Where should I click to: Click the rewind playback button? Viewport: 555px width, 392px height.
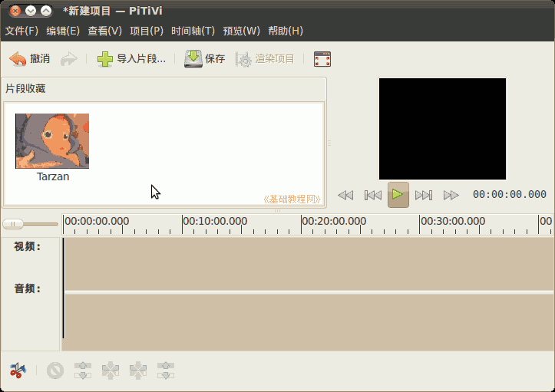(345, 195)
